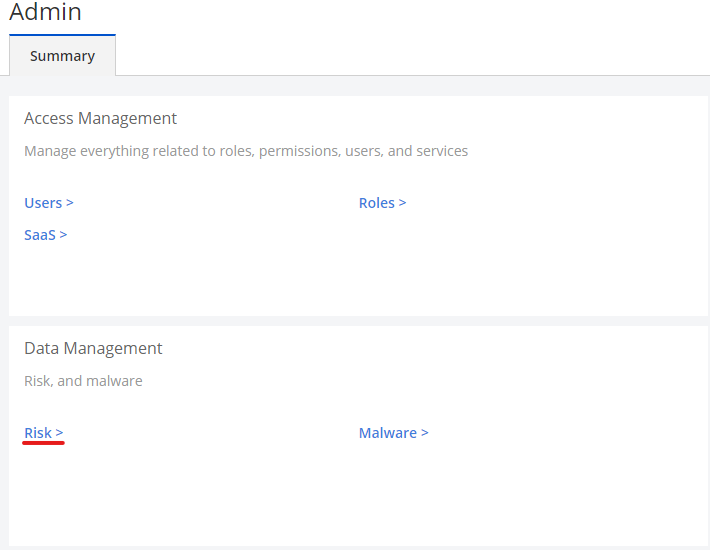
Task: Open the Summary tab
Action: point(62,56)
